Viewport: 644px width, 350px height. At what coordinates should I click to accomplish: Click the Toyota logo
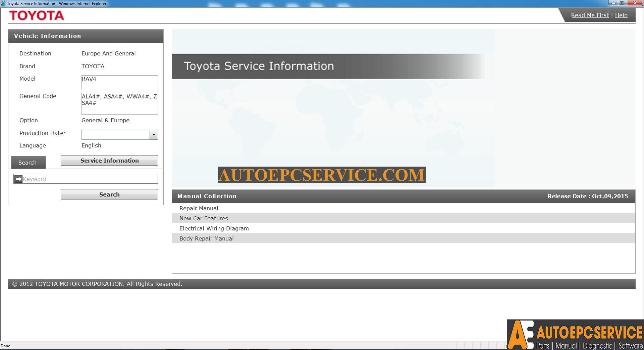(x=37, y=15)
